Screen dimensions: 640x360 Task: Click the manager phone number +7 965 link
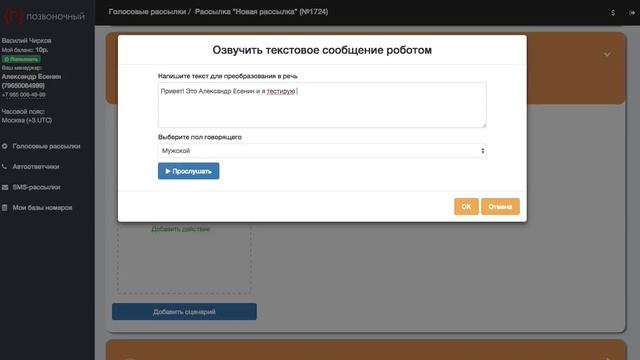click(24, 95)
